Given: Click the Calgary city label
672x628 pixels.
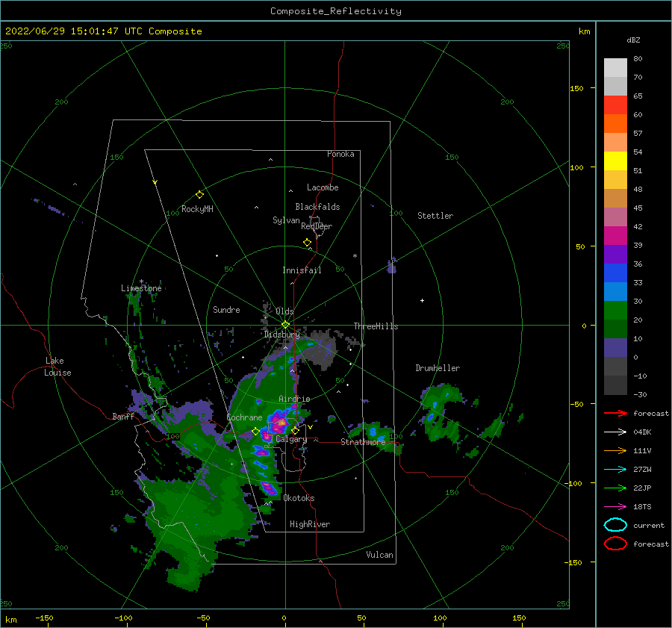Looking at the screenshot, I should click(291, 439).
